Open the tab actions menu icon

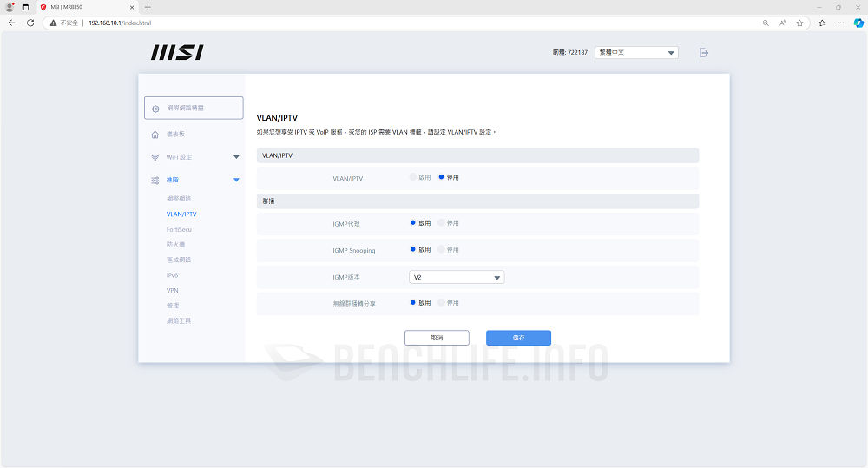coord(25,7)
